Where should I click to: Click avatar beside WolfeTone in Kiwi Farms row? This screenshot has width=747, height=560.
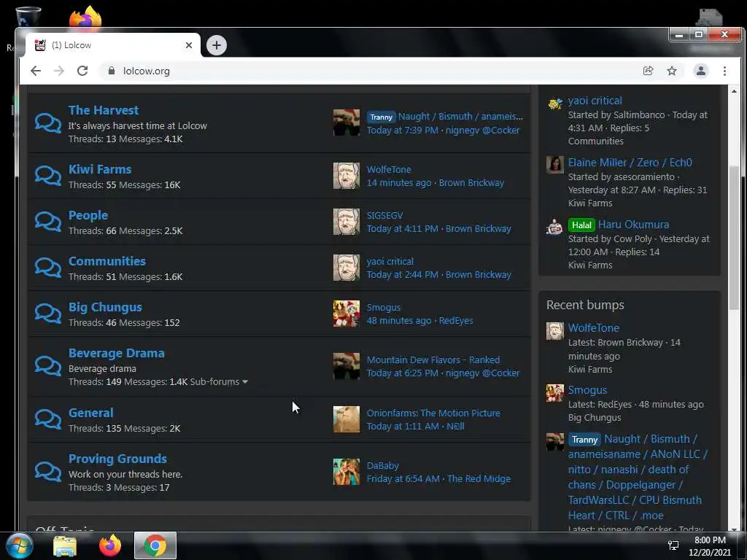click(x=347, y=176)
